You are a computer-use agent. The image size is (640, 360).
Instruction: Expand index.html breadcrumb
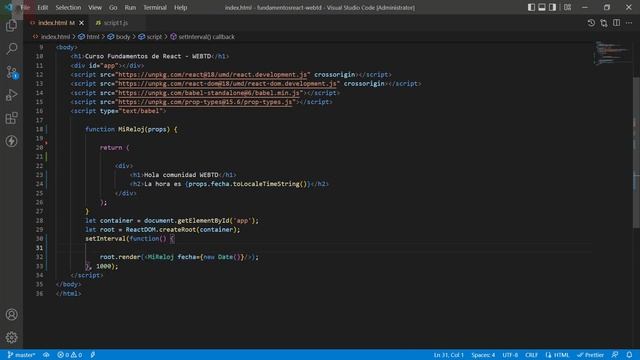coord(51,37)
